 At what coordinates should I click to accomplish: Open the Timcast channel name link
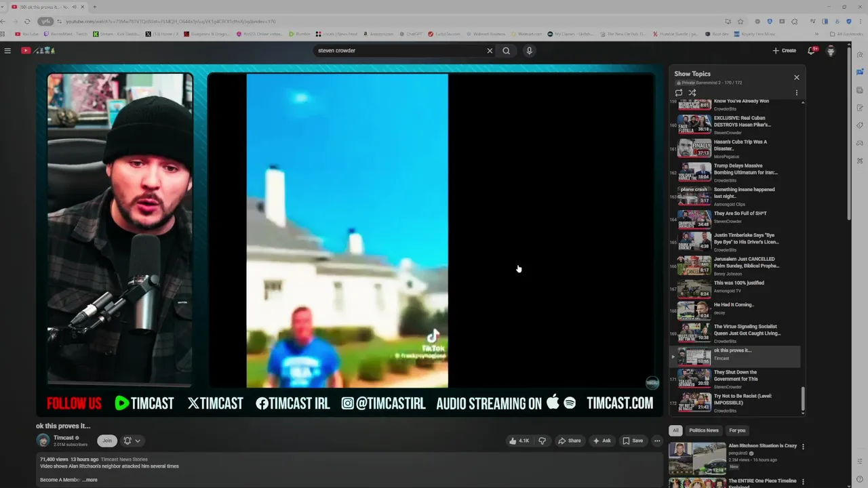tap(63, 438)
